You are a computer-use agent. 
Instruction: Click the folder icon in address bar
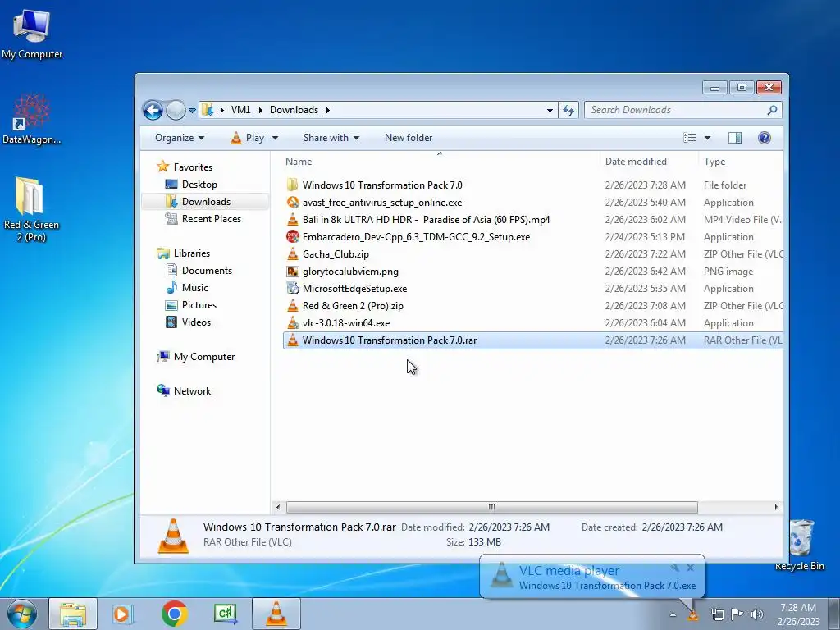[x=208, y=110]
